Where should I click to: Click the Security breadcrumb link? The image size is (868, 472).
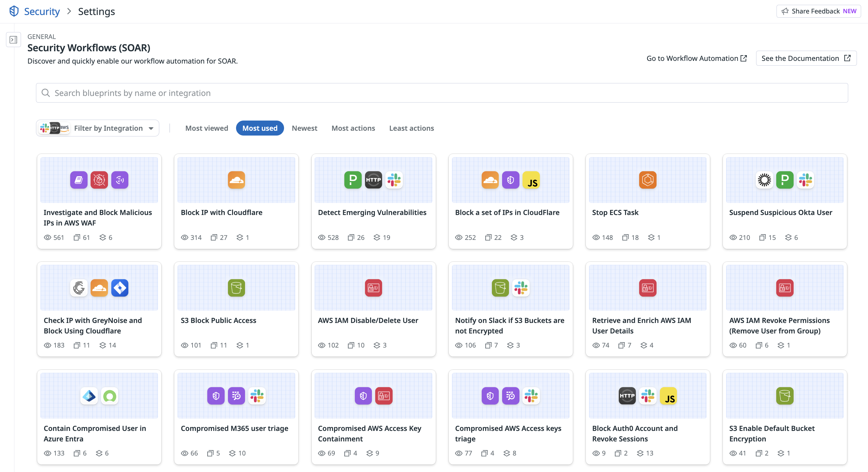tap(42, 11)
